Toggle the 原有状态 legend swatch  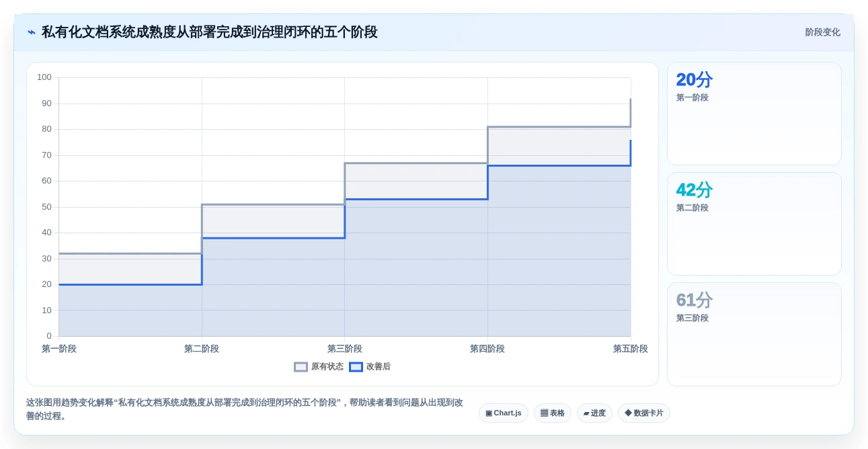coord(301,367)
